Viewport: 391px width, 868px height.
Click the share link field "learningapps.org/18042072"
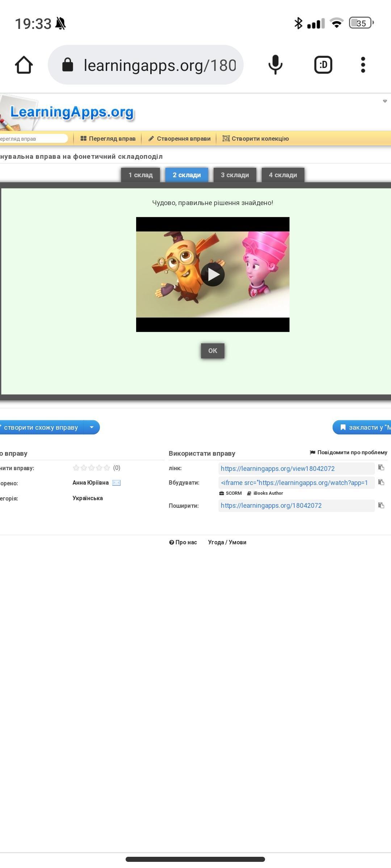click(x=297, y=506)
